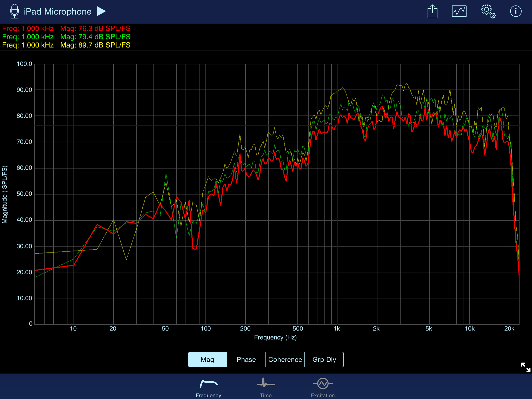
Task: Expand the plot to full screen
Action: click(526, 367)
